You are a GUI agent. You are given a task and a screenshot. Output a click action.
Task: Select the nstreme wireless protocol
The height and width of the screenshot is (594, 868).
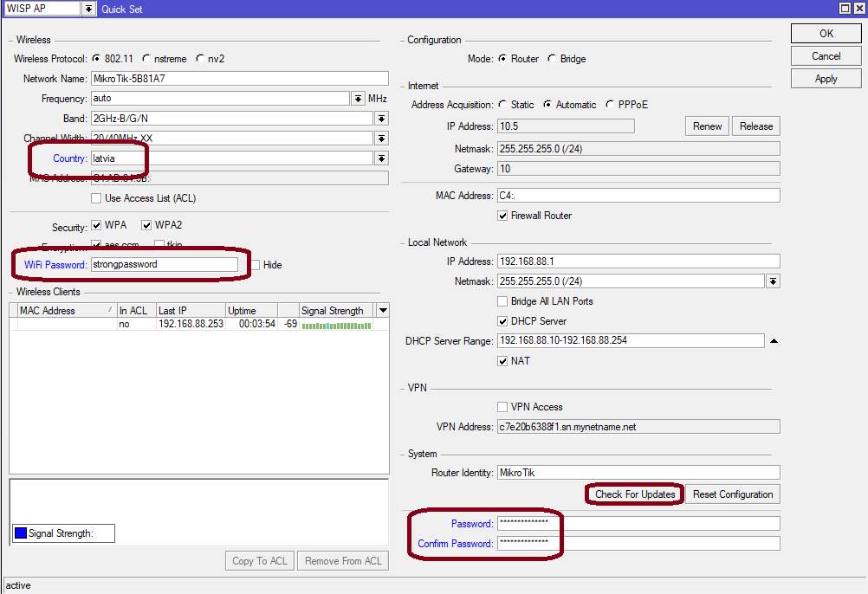[146, 59]
